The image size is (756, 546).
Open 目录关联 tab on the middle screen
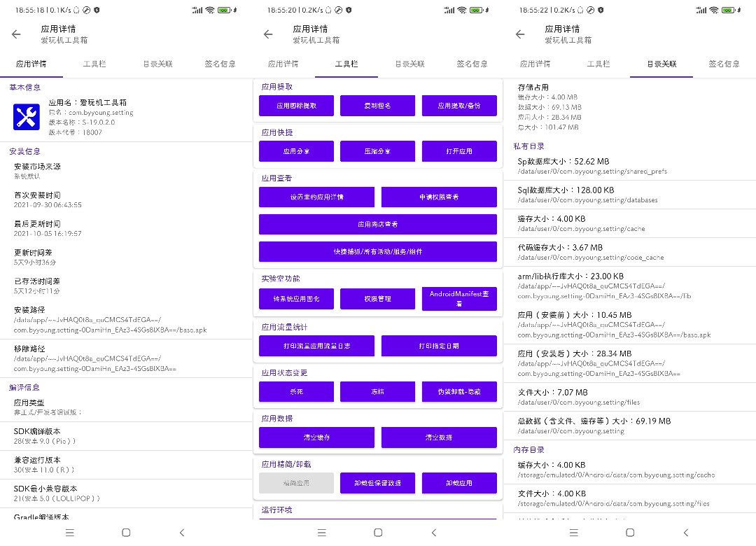[409, 64]
